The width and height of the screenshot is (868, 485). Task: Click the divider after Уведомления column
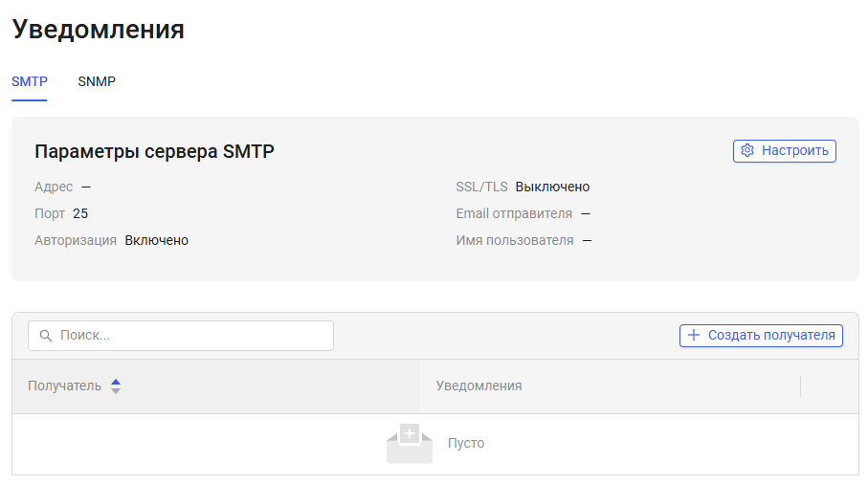tap(800, 386)
